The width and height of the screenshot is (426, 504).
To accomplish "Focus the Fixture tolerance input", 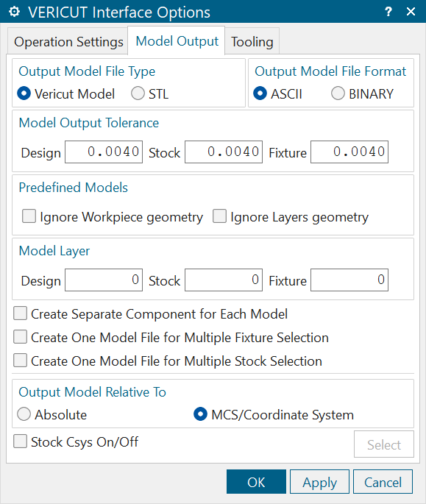I will tap(349, 152).
